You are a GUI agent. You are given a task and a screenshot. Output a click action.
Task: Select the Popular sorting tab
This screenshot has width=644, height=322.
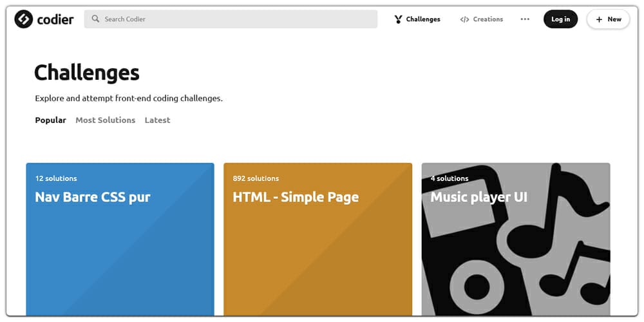[x=50, y=120]
